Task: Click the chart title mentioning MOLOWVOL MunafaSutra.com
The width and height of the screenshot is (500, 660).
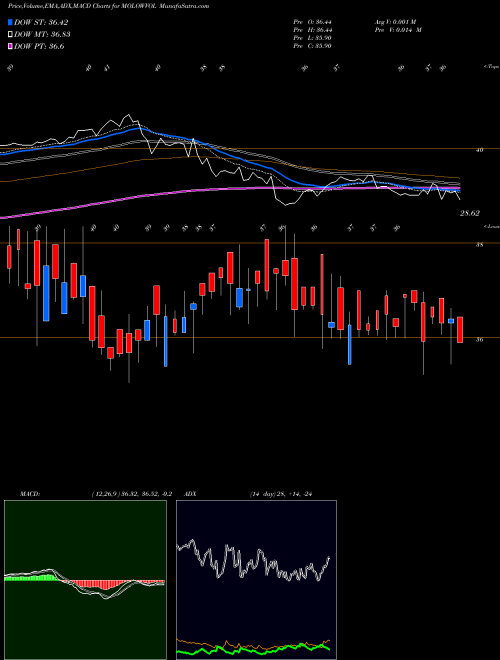Action: point(109,6)
